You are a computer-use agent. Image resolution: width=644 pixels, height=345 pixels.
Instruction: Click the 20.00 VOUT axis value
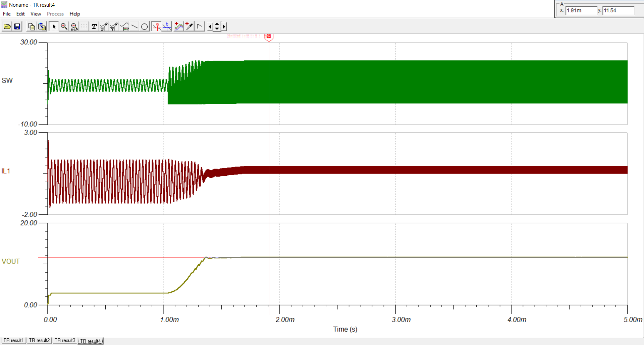(x=29, y=223)
